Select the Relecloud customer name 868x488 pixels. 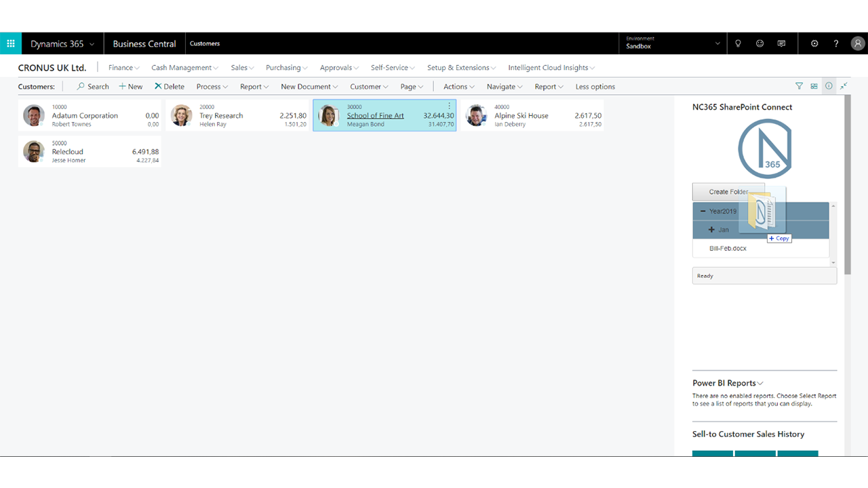tap(68, 152)
